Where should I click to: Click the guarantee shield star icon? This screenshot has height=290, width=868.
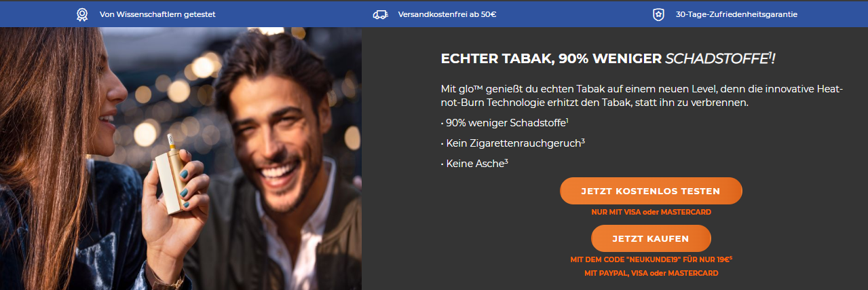coord(658,14)
